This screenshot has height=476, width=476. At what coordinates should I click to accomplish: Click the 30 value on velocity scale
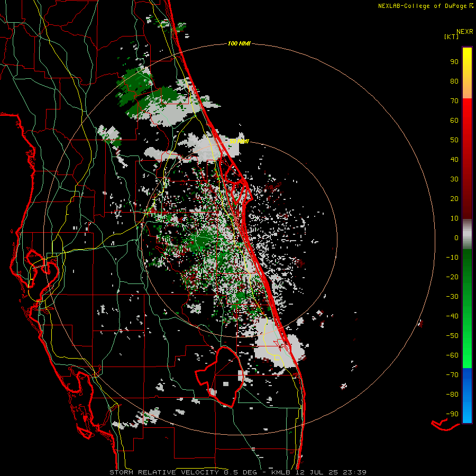point(454,179)
